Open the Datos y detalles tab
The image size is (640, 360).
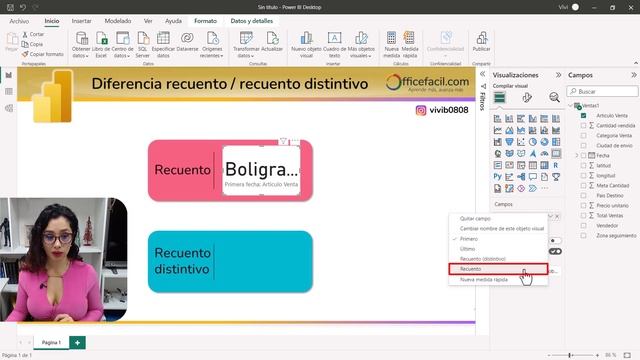251,21
